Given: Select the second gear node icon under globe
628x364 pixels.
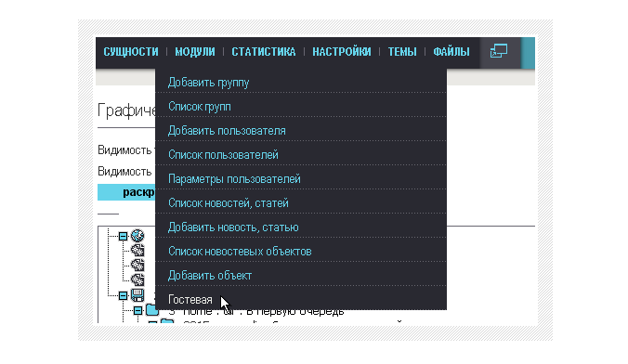Looking at the screenshot, I should (x=137, y=265).
